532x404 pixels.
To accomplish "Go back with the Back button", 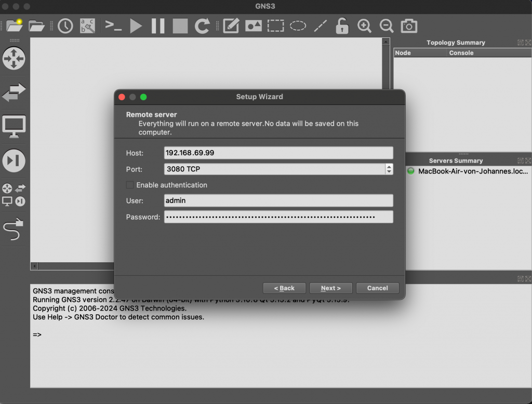I will (284, 288).
